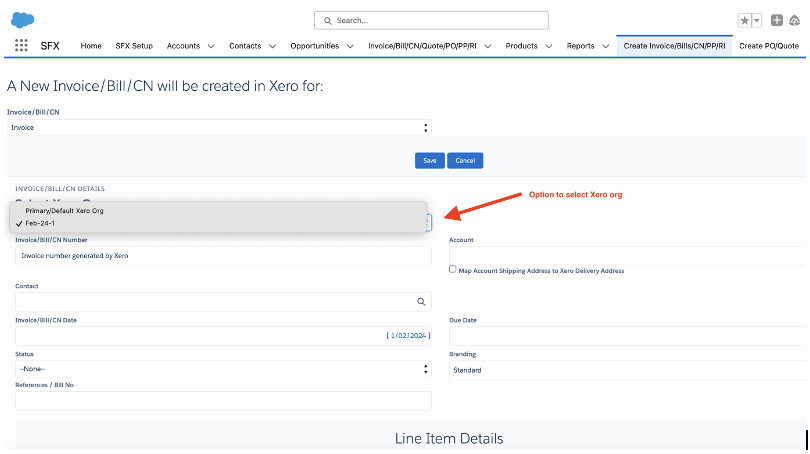Expand the Products tab chevron

(549, 46)
